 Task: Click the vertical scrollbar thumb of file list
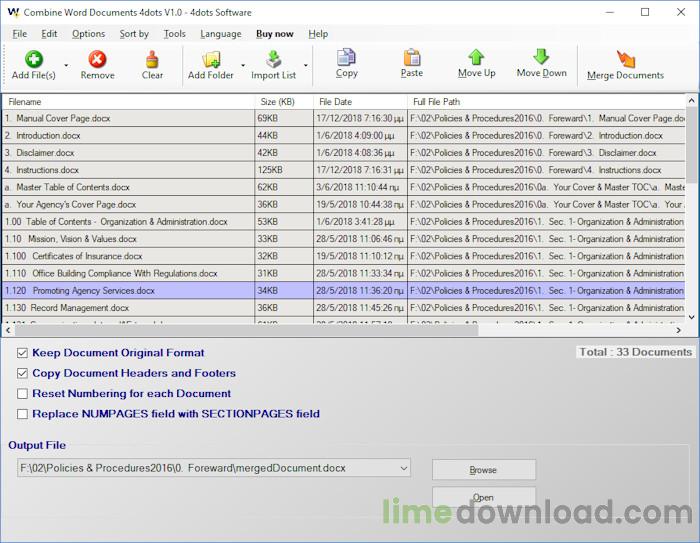(x=692, y=145)
